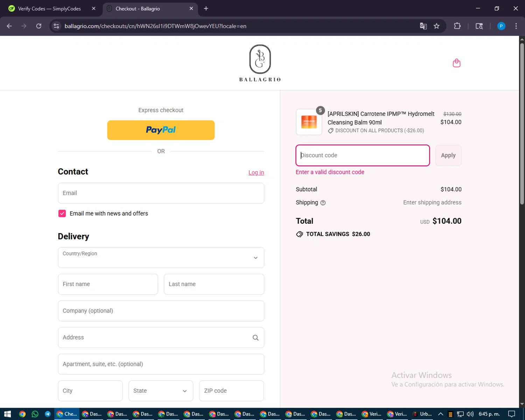This screenshot has height=420, width=525.
Task: Click the 'Enter shipping address' text
Action: 432,203
